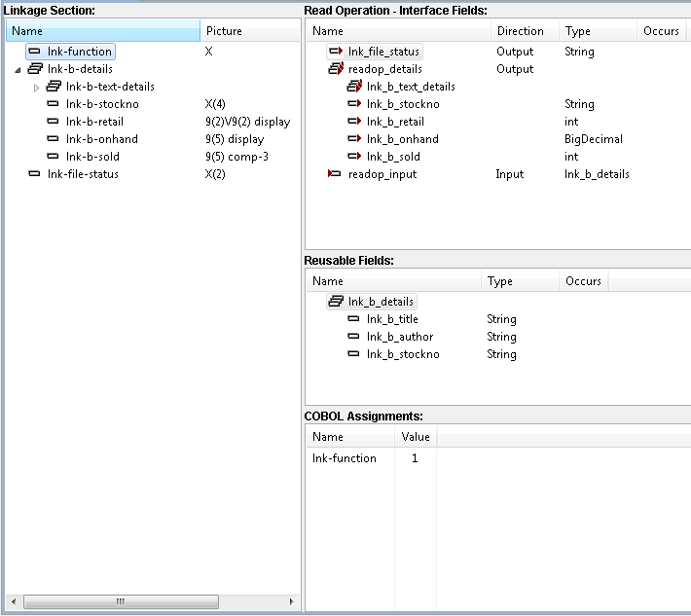Select lnk_b_author in Reusable Fields
The image size is (691, 616).
[399, 337]
